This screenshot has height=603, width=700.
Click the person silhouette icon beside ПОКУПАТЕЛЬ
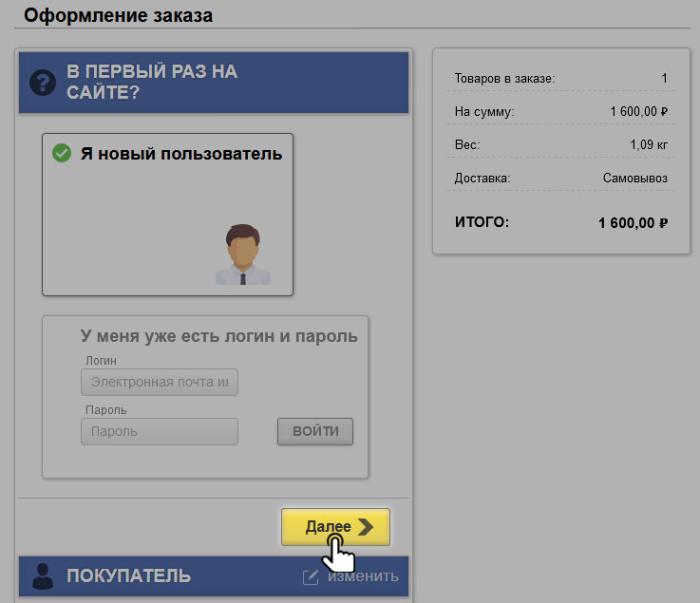(x=43, y=576)
